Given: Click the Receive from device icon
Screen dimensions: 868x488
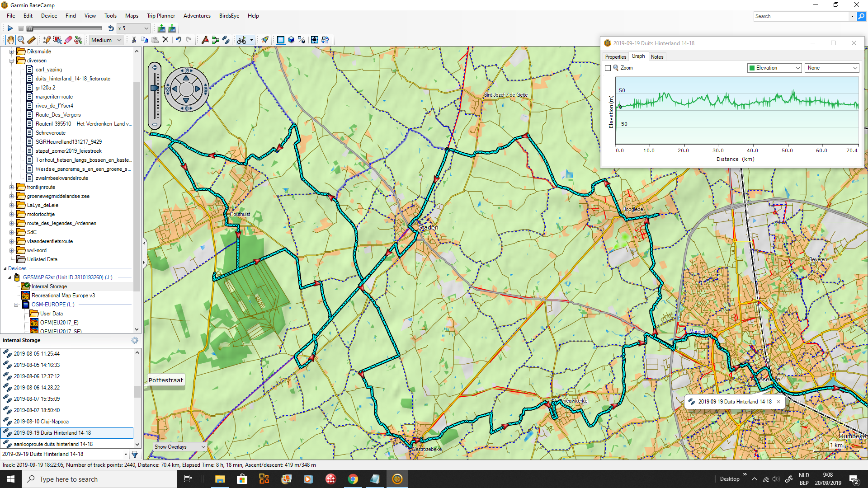Looking at the screenshot, I should click(x=161, y=28).
